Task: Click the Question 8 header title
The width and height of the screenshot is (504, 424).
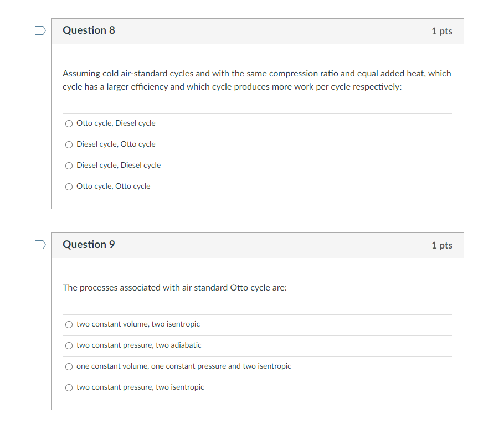Action: 89,30
